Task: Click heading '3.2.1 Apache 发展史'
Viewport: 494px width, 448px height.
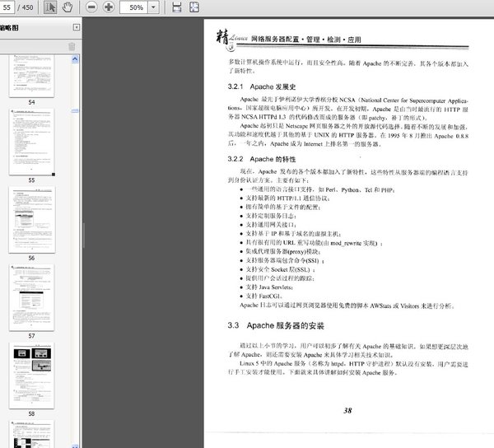Action: pyautogui.click(x=262, y=86)
